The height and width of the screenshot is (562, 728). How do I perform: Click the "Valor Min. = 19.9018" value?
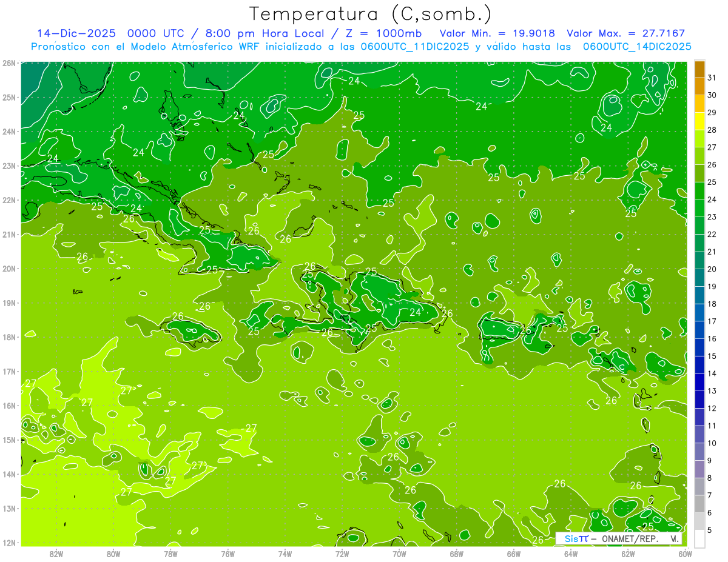coord(497,33)
